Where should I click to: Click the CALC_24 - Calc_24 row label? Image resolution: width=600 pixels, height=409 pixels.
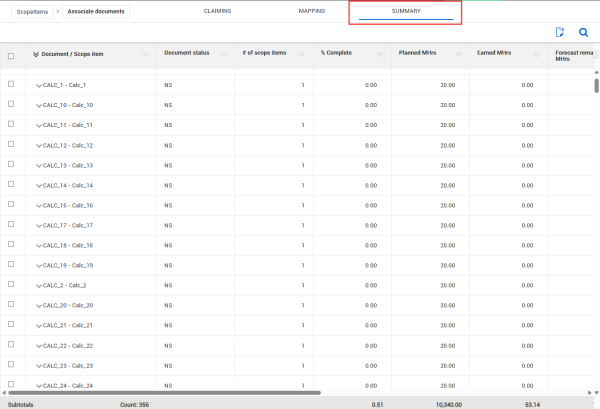pos(68,386)
